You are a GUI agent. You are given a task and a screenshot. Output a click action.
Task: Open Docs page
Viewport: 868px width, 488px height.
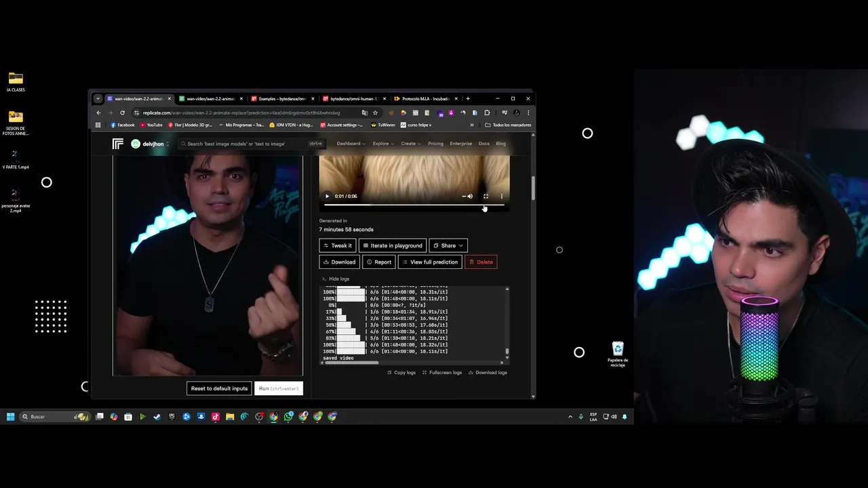pos(484,144)
